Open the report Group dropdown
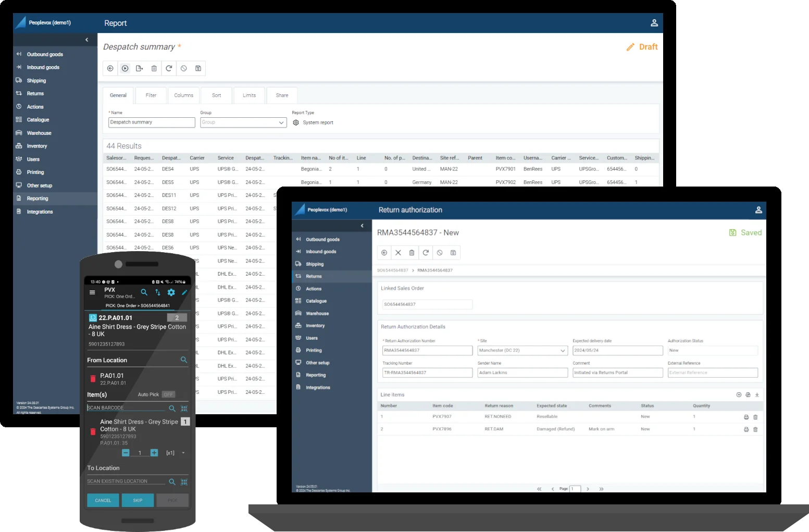Viewport: 809px width, 532px height. 243,122
